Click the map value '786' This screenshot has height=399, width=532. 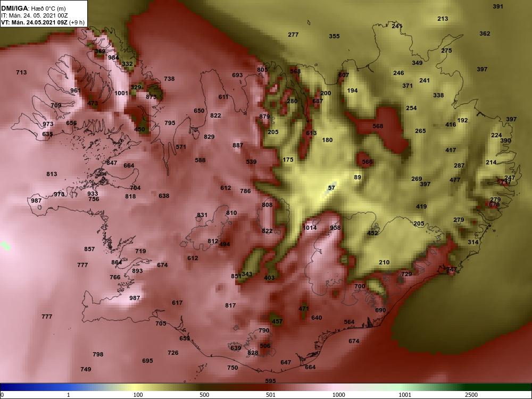click(245, 191)
